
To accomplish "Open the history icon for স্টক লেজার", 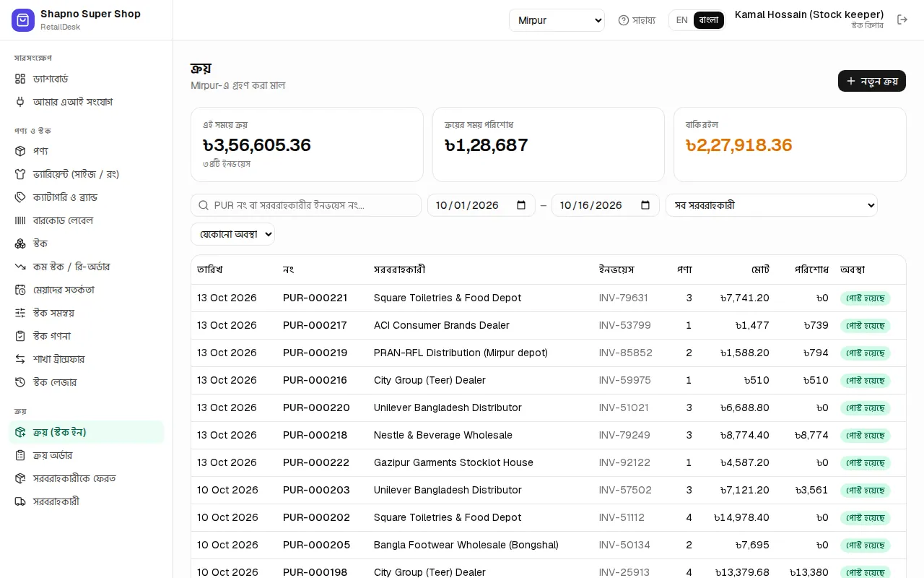I will click(20, 382).
